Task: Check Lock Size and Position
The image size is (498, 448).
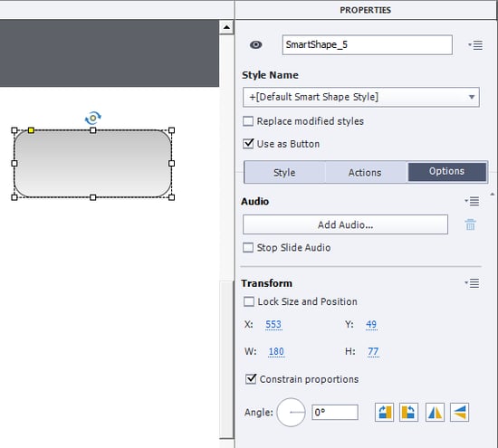Action: (x=249, y=301)
